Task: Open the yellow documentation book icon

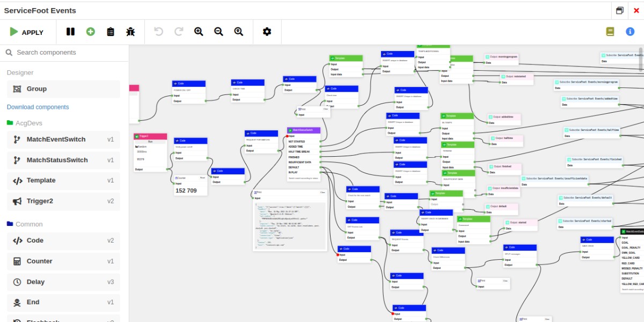Action: click(610, 32)
